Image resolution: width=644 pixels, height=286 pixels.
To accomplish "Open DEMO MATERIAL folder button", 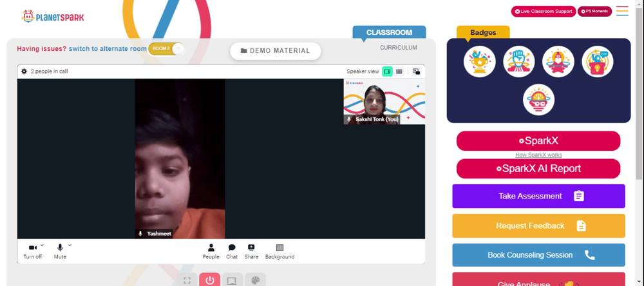I will 276,51.
